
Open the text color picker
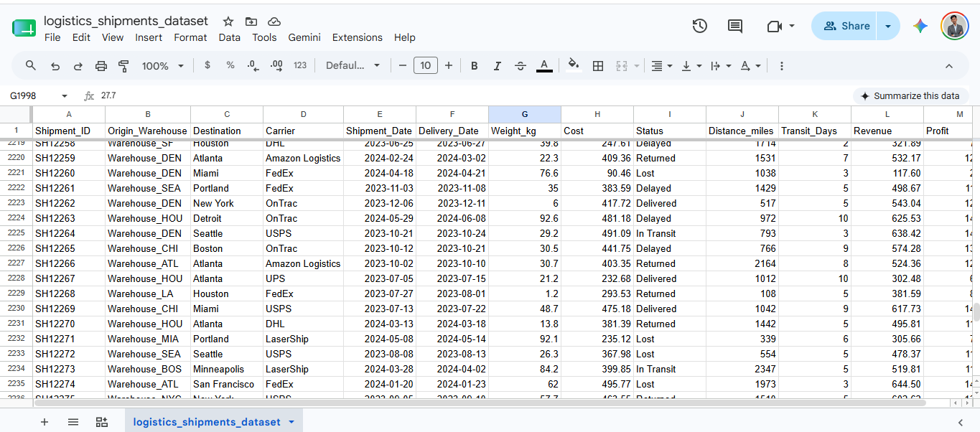[544, 65]
